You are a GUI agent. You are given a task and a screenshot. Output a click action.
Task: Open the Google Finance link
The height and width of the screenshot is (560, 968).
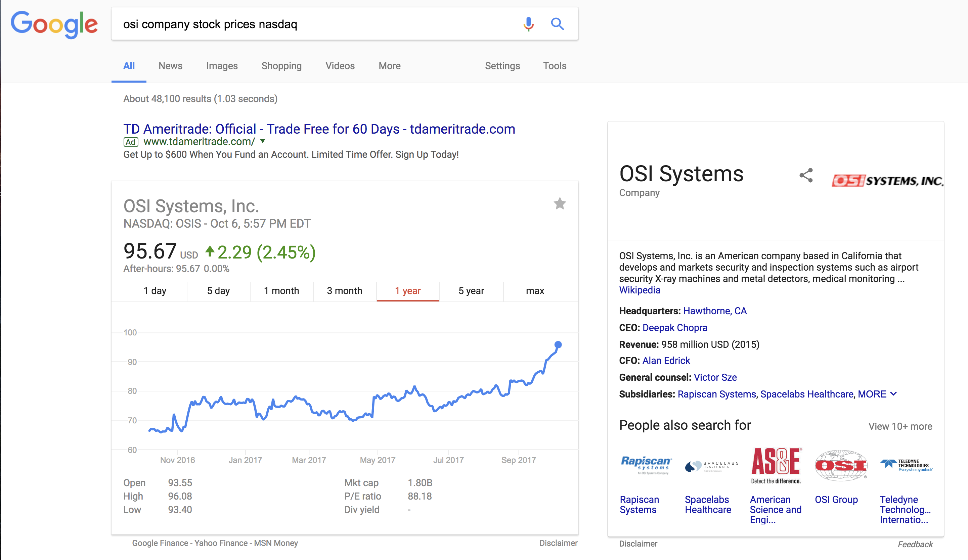click(x=160, y=543)
